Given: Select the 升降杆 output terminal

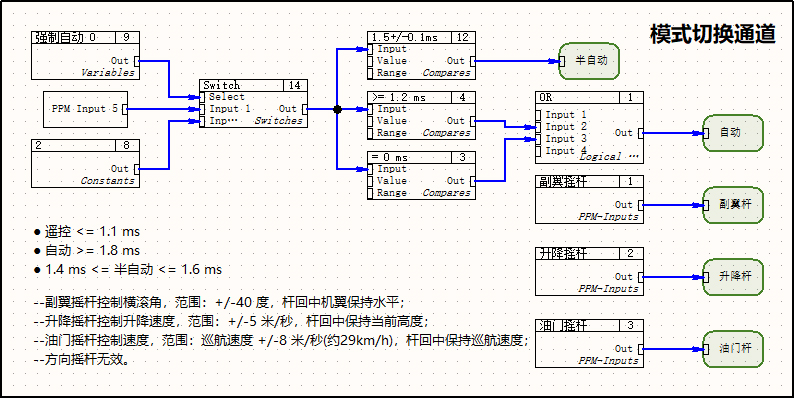Looking at the screenshot, I should 733,276.
